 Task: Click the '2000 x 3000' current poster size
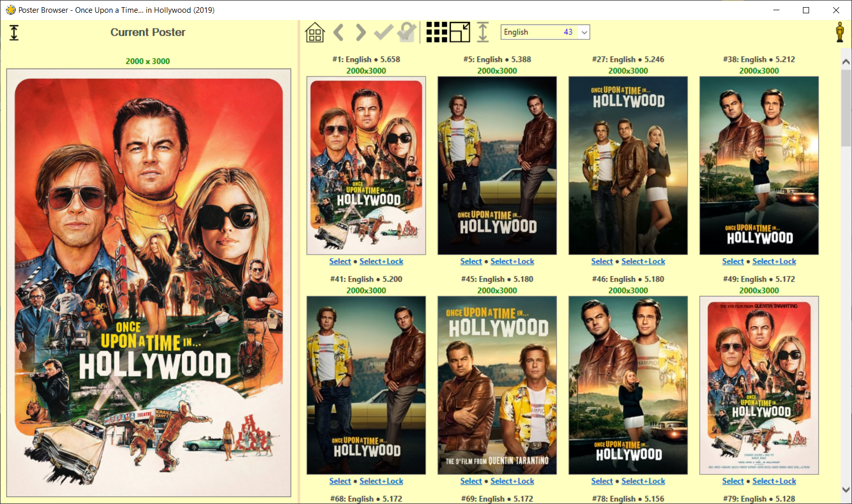[148, 61]
